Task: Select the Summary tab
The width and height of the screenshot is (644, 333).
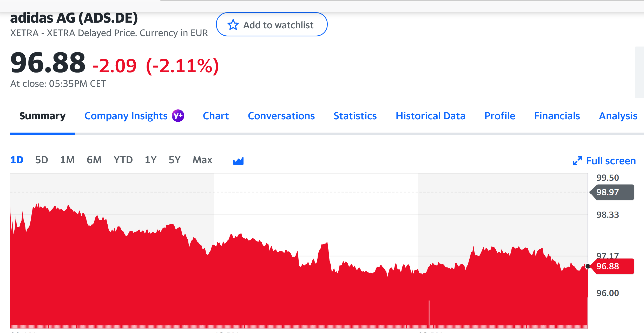Action: click(42, 116)
